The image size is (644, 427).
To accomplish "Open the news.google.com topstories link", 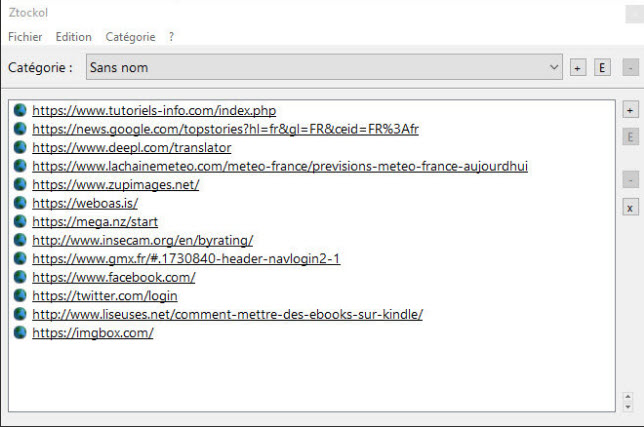I will point(225,129).
